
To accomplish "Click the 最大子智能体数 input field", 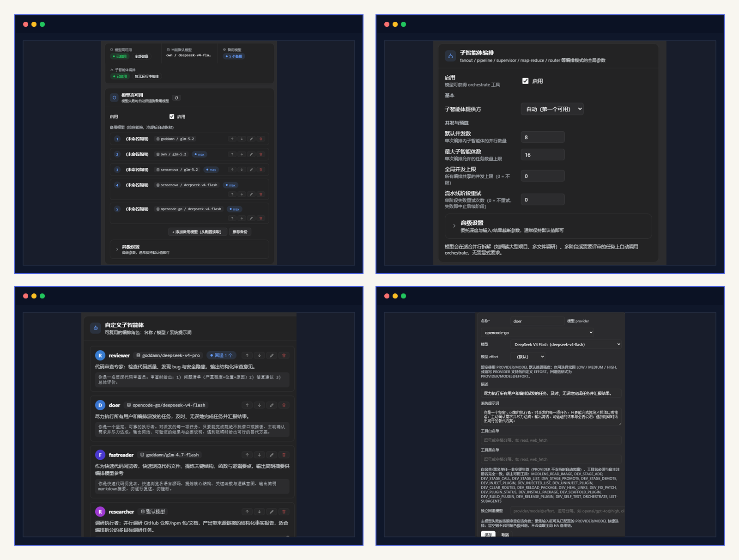I will pyautogui.click(x=543, y=155).
